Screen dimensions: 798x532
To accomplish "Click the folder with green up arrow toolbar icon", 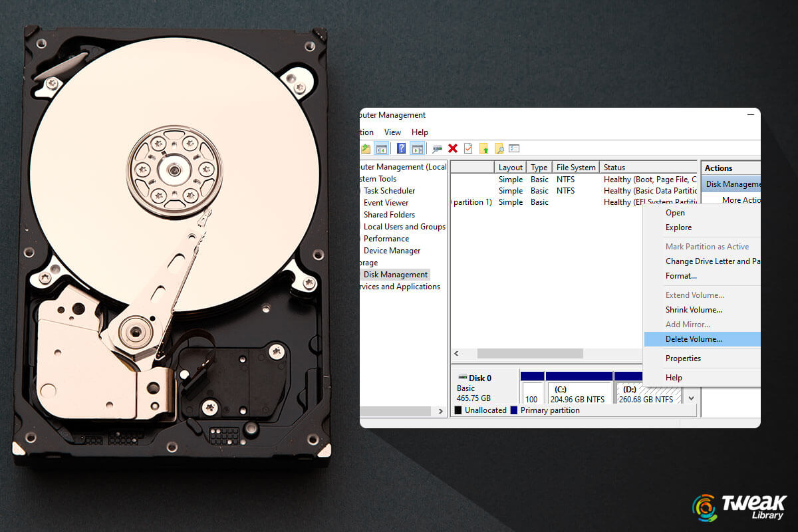I will click(483, 148).
